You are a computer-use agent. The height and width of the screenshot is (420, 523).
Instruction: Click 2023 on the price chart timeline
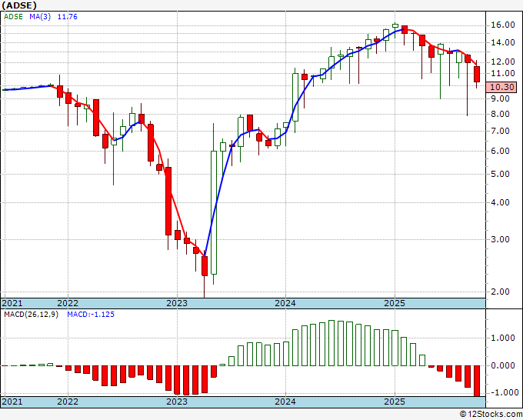[177, 303]
